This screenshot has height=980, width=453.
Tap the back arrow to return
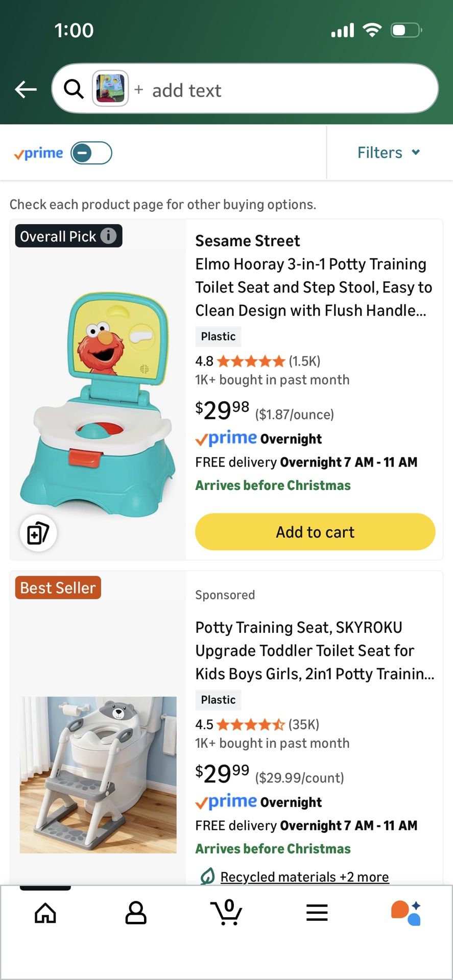pyautogui.click(x=26, y=89)
